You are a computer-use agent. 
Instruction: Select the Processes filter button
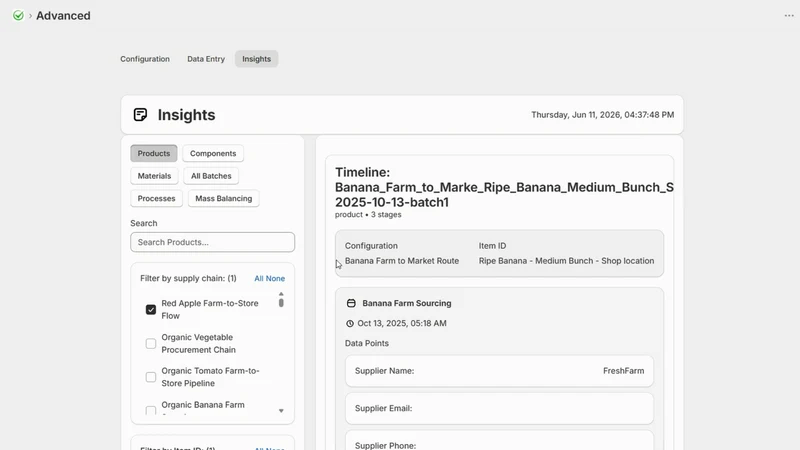tap(156, 198)
